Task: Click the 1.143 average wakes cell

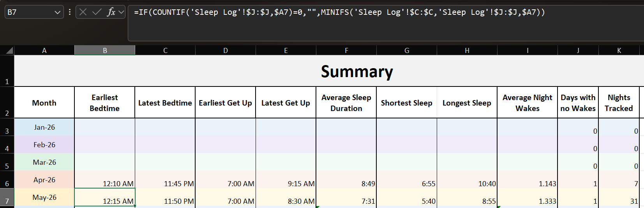Action: pyautogui.click(x=528, y=180)
